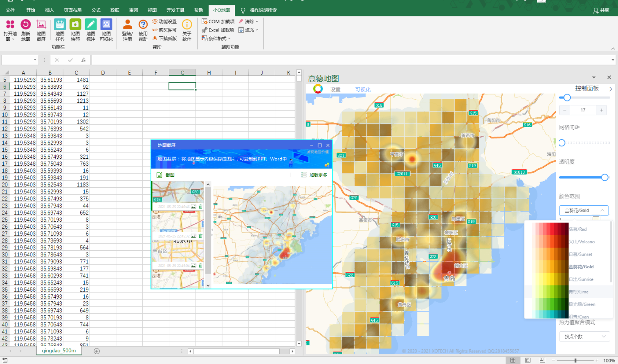The width and height of the screenshot is (618, 364).
Task: Open the 文件 menu
Action: (10, 10)
